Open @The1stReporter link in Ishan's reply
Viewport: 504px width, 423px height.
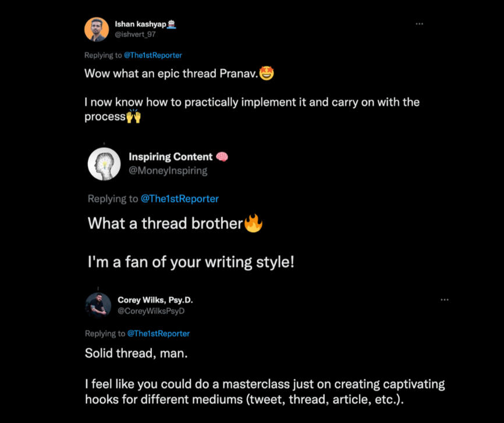(x=148, y=55)
